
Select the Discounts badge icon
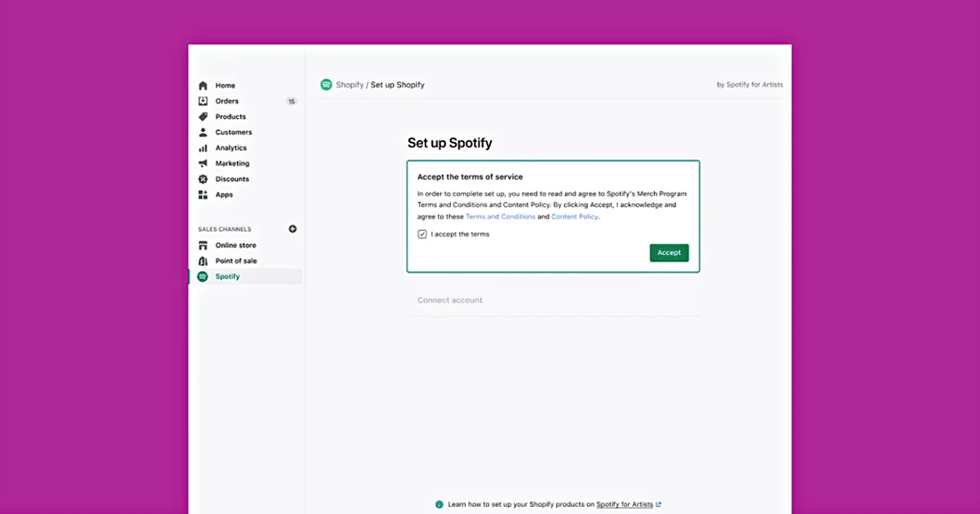(203, 179)
